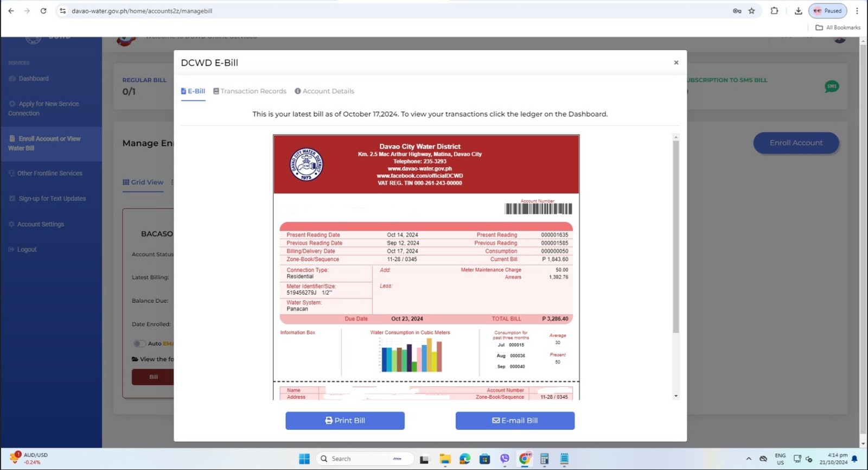The height and width of the screenshot is (470, 868).
Task: Open Calculator from the taskbar
Action: (545, 459)
